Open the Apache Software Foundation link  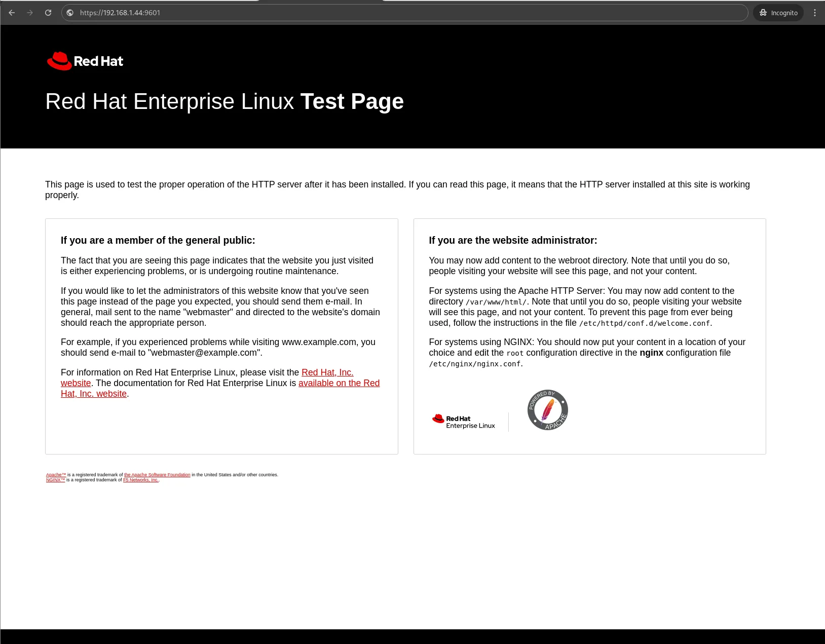pos(157,475)
